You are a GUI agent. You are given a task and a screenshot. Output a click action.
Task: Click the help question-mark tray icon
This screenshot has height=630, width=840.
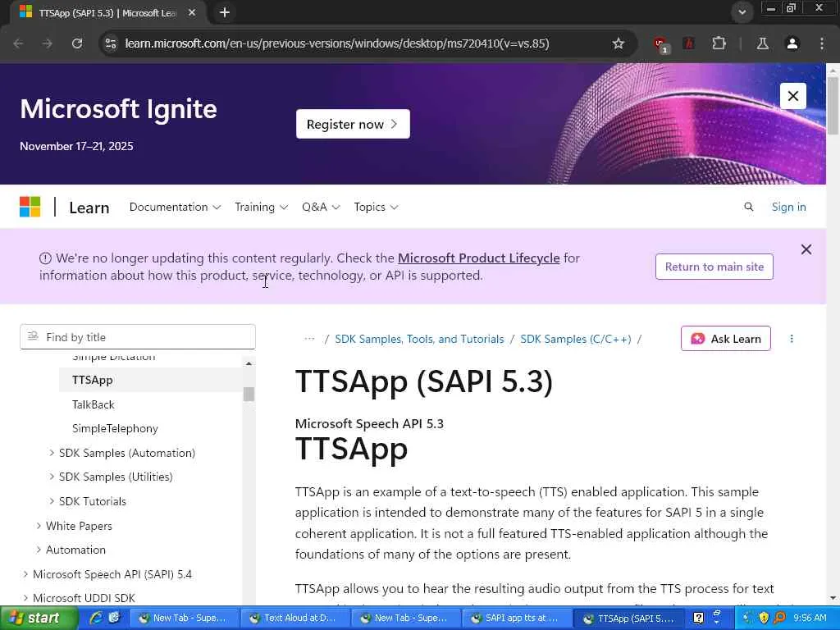coord(698,619)
